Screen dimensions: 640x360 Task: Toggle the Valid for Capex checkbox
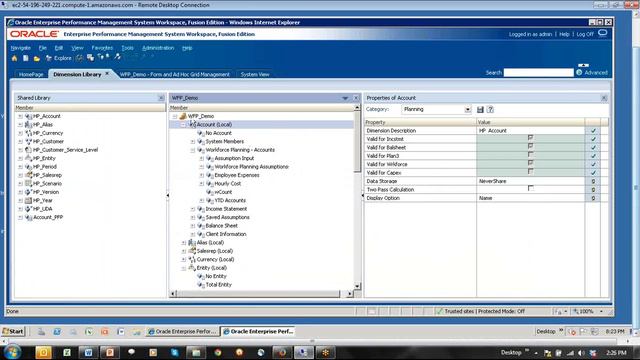point(530,171)
